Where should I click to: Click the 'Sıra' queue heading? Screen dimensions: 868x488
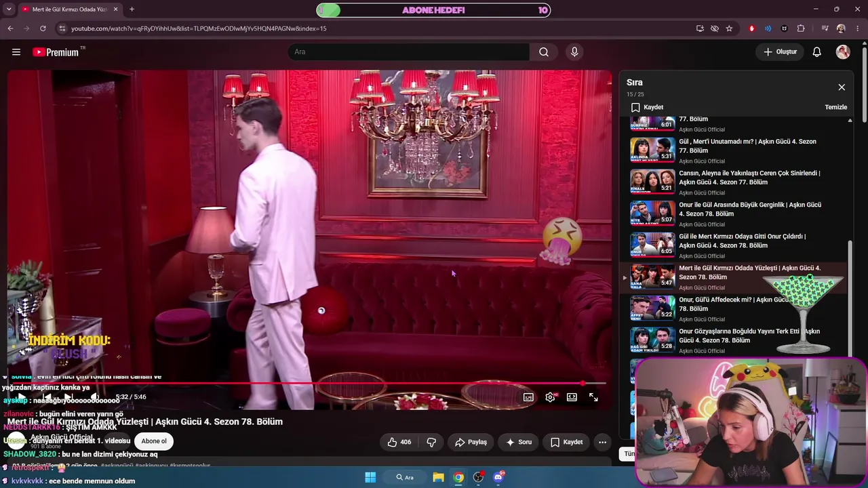coord(635,83)
